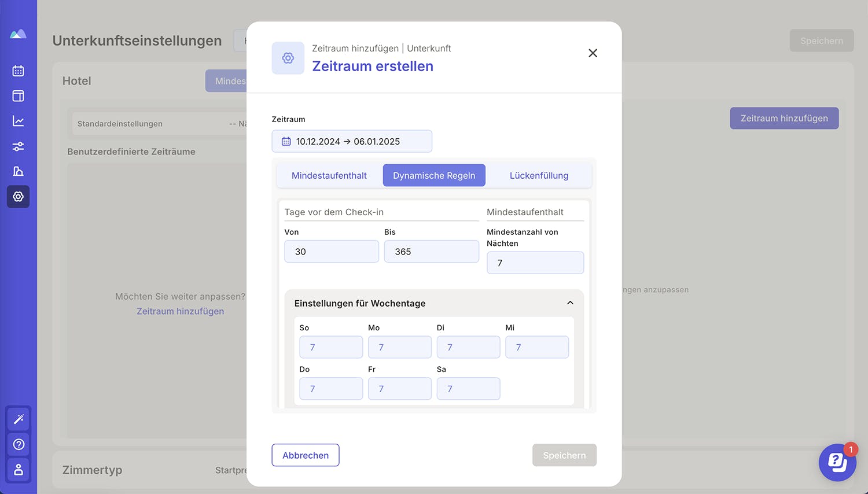Click the top-right Speichern button in background
The image size is (868, 494).
tap(822, 40)
